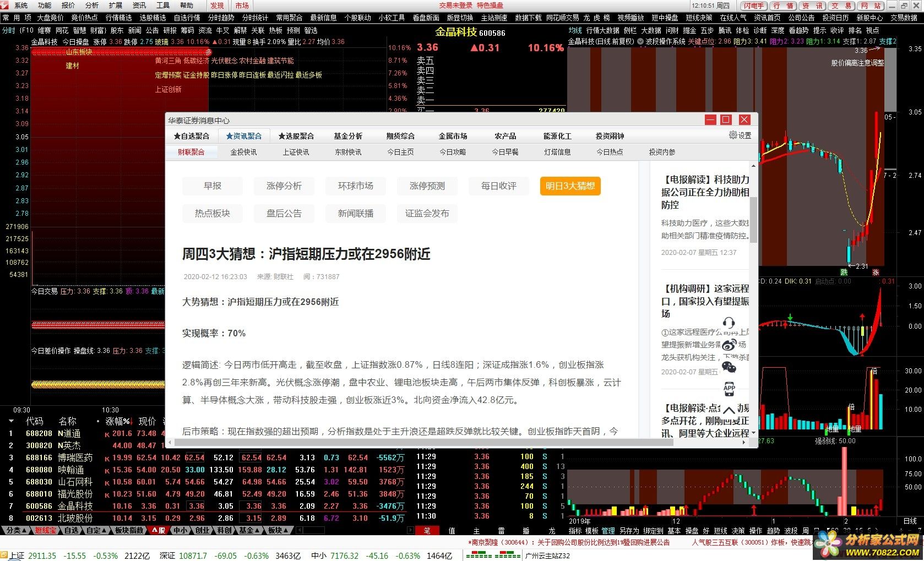The width and height of the screenshot is (924, 561).
Task: Click the gear icon before 波段操作系统
Action: point(640,41)
